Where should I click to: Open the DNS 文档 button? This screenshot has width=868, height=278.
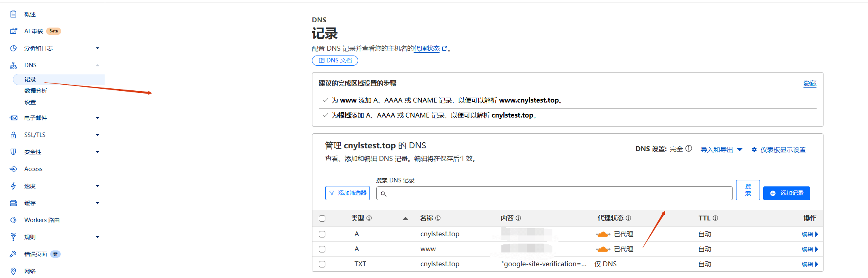(335, 60)
